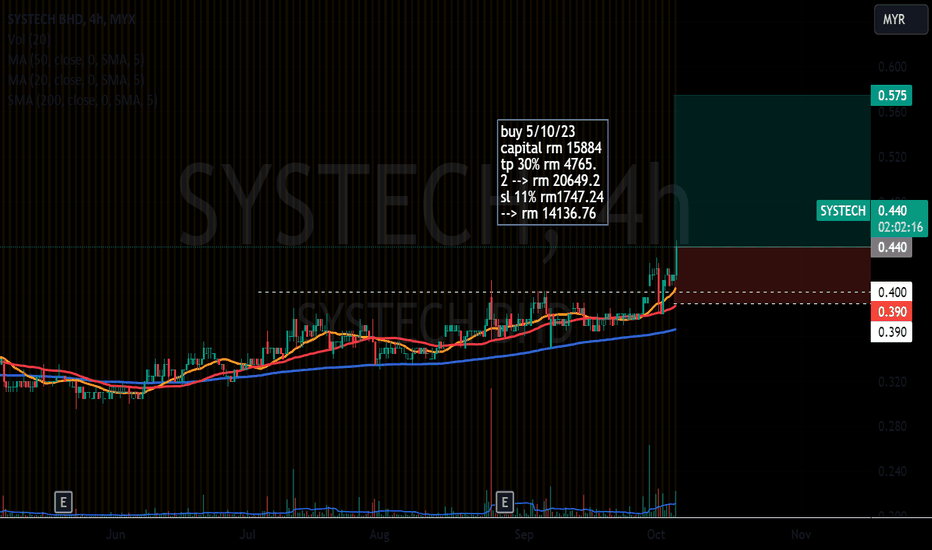Click the white 0.390 price label

coord(892,332)
